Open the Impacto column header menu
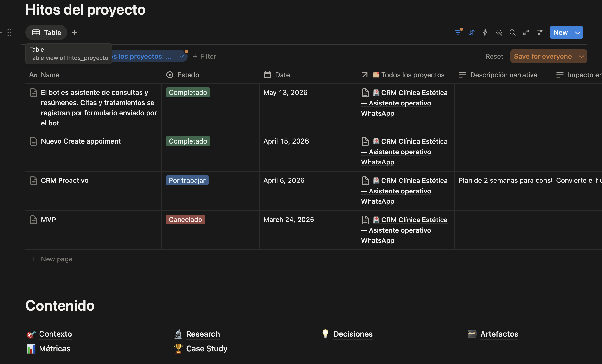Screen dimensions: 602x364 point(577,75)
